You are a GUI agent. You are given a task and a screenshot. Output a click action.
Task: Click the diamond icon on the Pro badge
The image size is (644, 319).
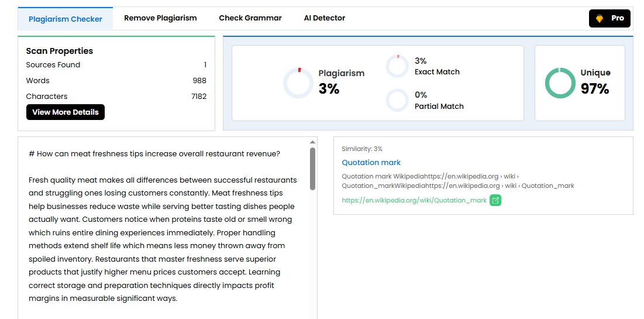point(600,19)
